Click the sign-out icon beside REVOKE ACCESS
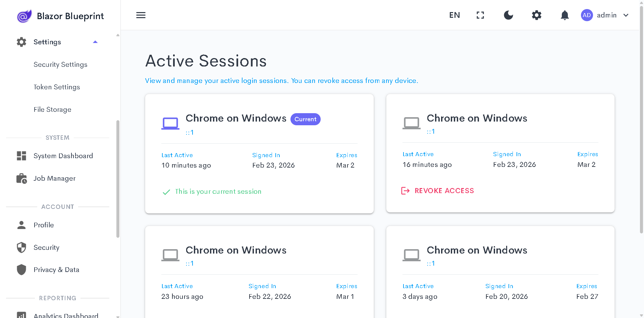This screenshot has width=644, height=318. [406, 190]
